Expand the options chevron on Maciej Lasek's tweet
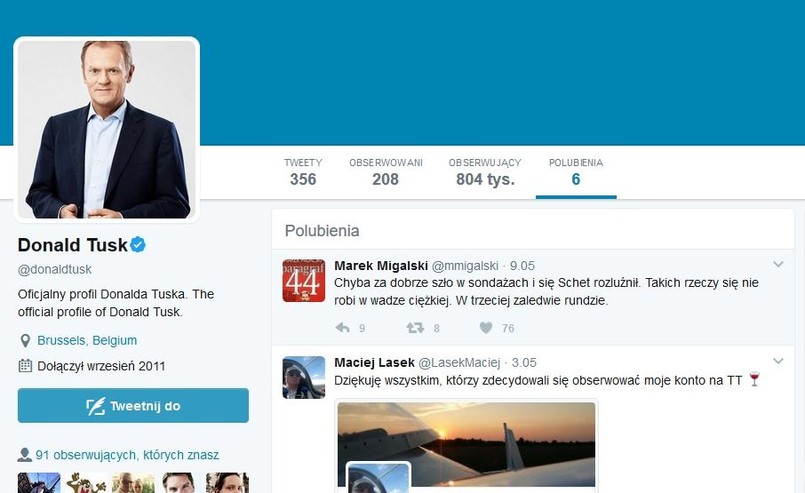The image size is (805, 493). click(x=778, y=361)
